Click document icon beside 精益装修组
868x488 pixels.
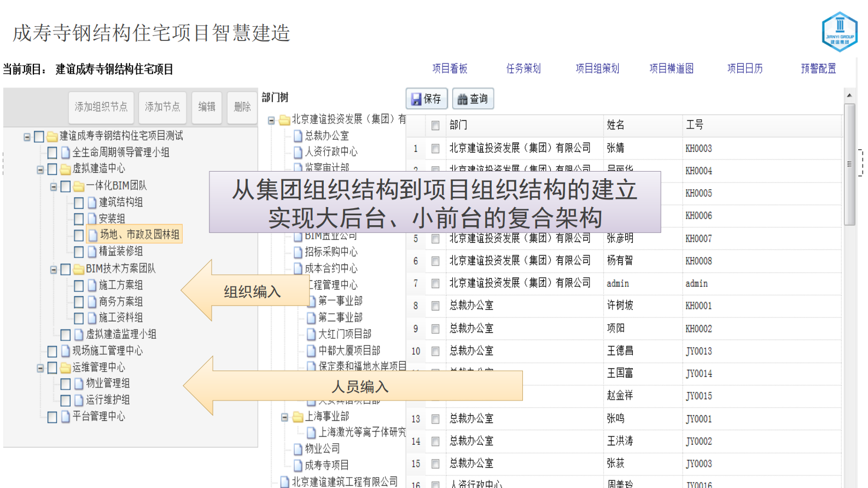pos(92,251)
